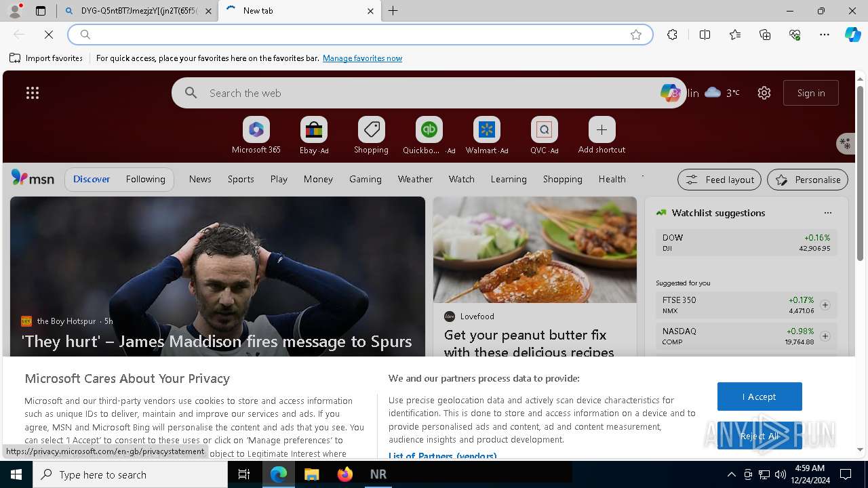
Task: Open Manage favorites now link
Action: [x=362, y=58]
